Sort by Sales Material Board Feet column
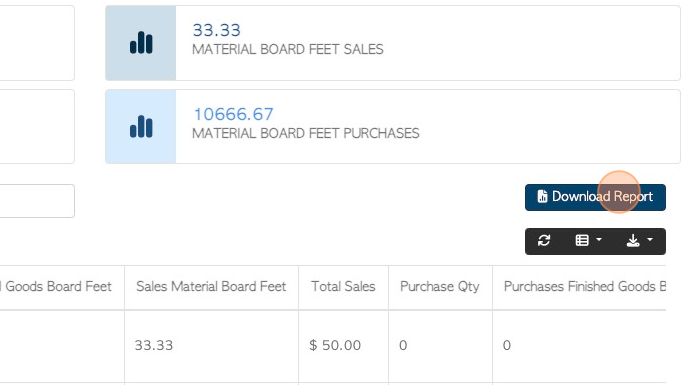 pyautogui.click(x=211, y=287)
